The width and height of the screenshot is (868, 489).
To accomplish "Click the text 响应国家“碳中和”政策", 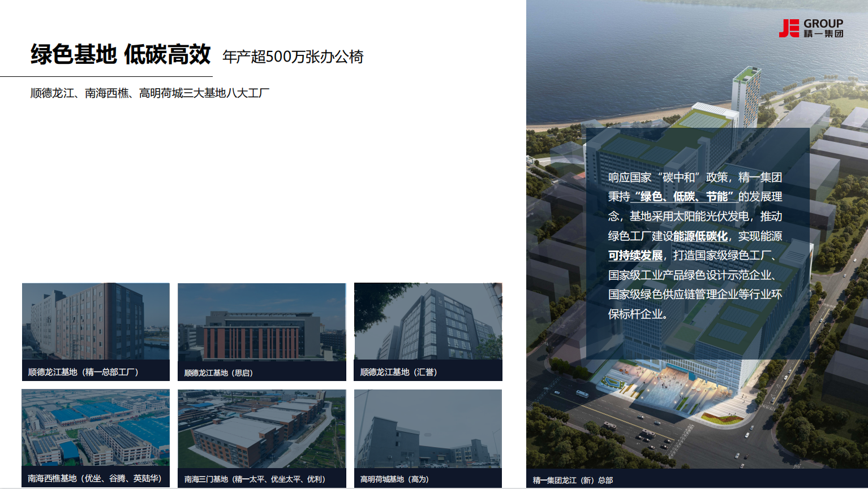I will pos(668,178).
